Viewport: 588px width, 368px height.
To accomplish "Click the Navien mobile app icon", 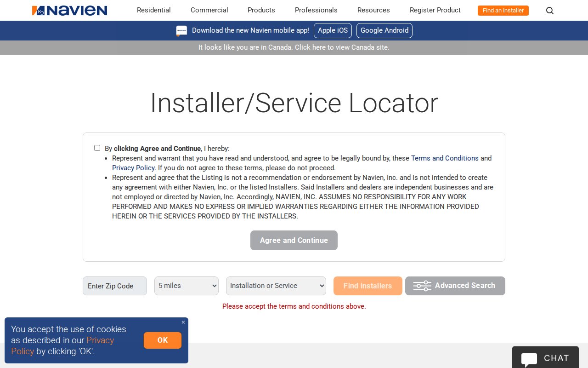I will tap(181, 31).
